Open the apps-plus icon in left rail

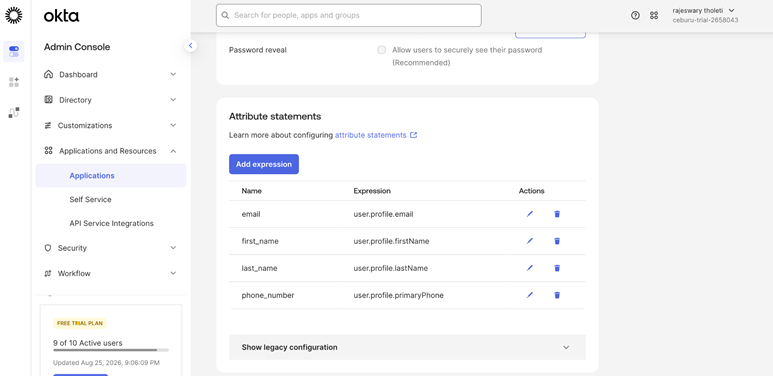tap(14, 82)
